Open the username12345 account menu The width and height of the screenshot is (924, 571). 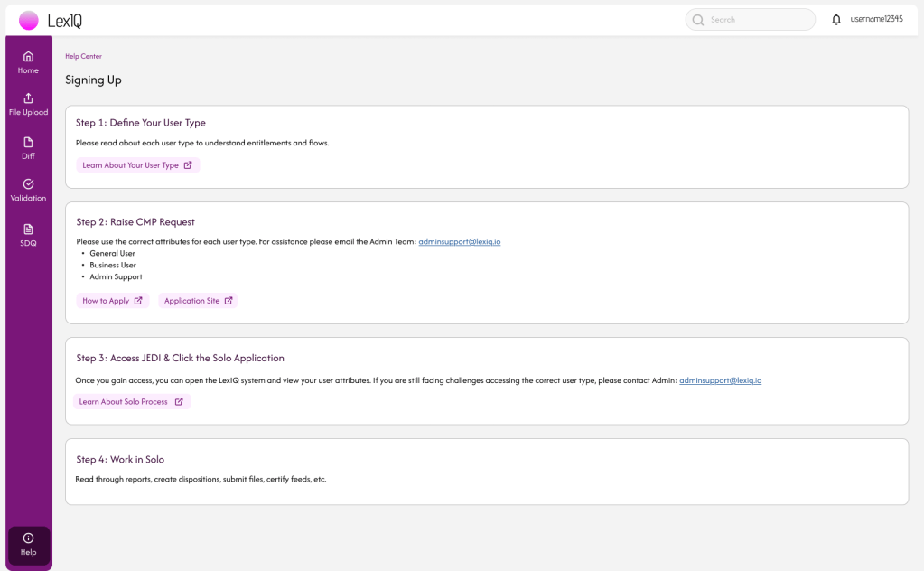tap(876, 19)
